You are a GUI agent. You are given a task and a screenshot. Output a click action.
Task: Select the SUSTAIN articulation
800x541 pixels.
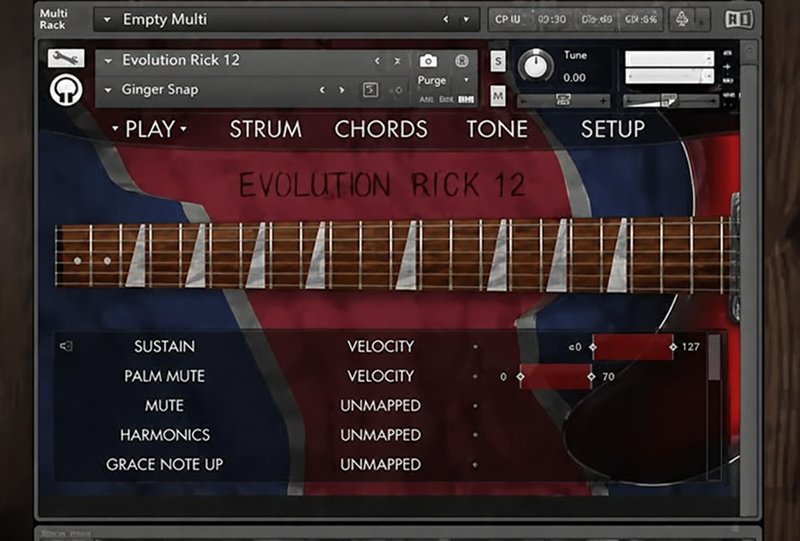164,347
